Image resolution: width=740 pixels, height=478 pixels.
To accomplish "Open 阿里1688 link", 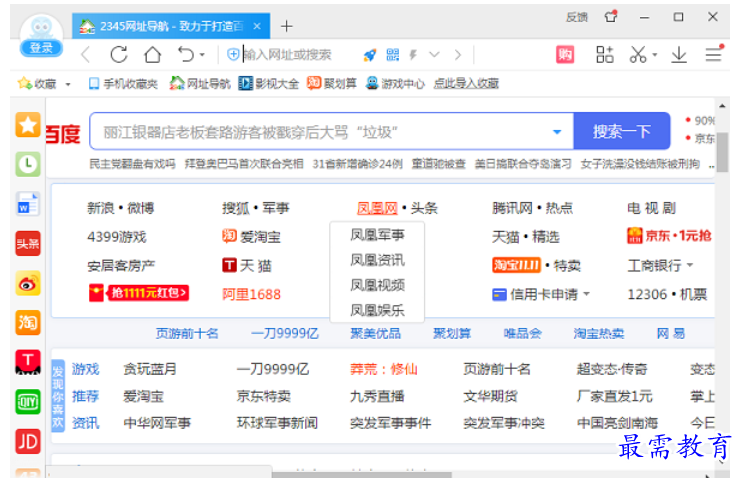I will (x=252, y=294).
